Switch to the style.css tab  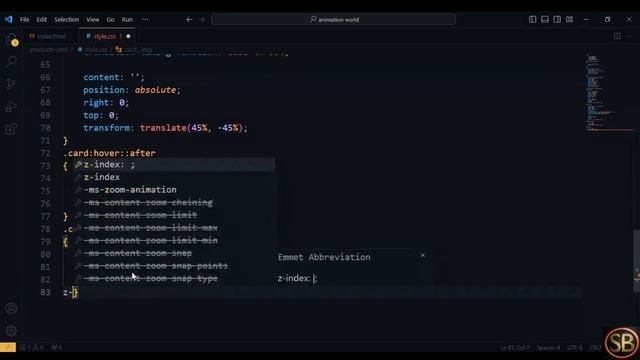[107, 36]
